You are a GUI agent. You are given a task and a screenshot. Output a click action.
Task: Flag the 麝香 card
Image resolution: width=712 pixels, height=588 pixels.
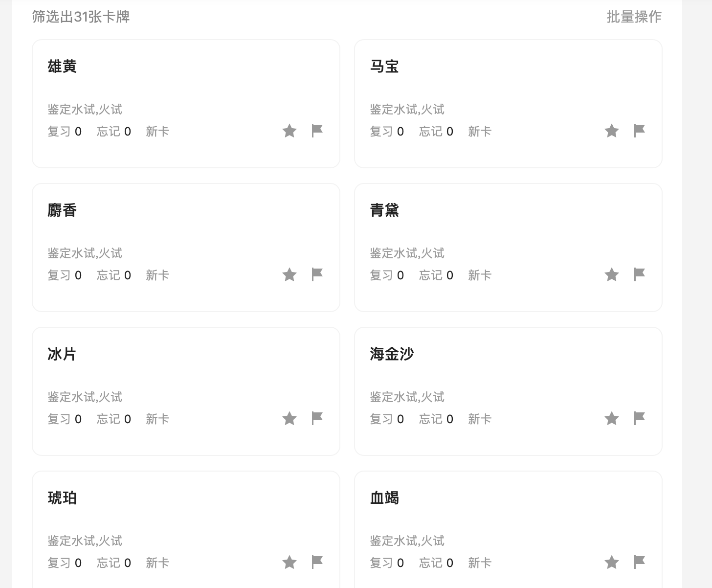[x=317, y=274]
